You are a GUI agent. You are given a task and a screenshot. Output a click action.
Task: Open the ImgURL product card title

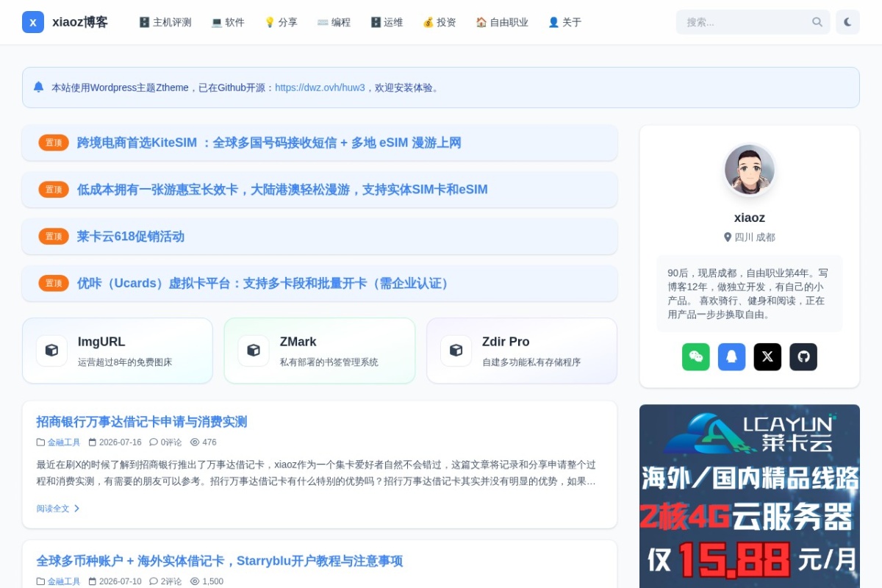click(x=101, y=342)
